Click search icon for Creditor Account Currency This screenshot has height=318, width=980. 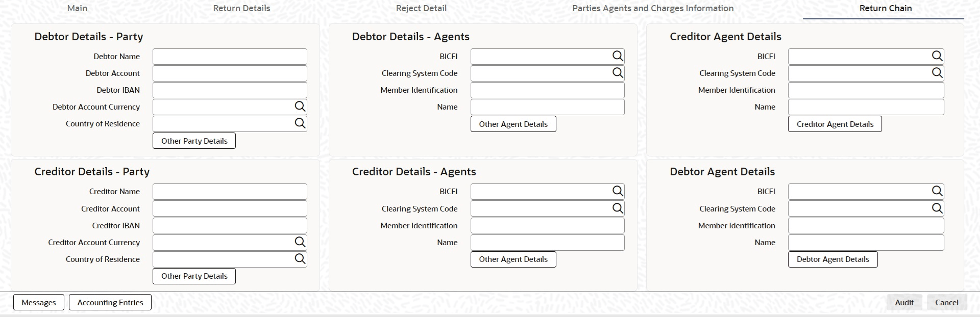point(300,242)
